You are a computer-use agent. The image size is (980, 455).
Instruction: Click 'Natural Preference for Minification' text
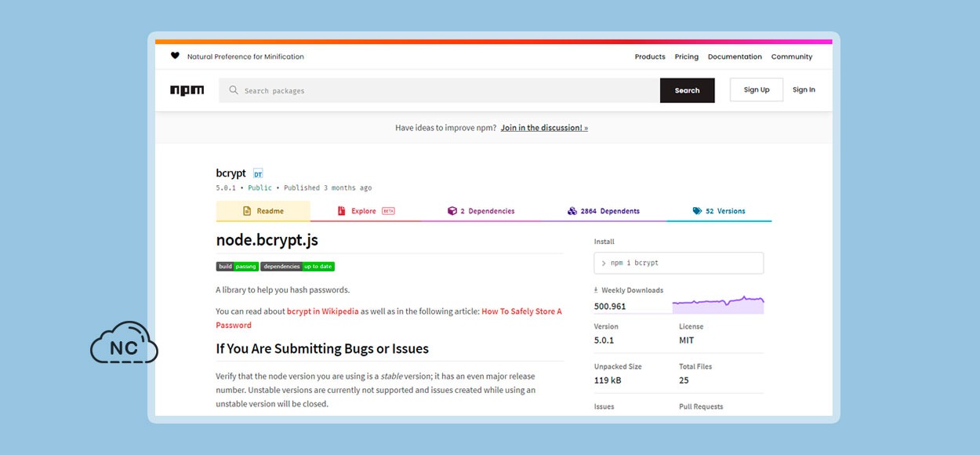point(245,56)
